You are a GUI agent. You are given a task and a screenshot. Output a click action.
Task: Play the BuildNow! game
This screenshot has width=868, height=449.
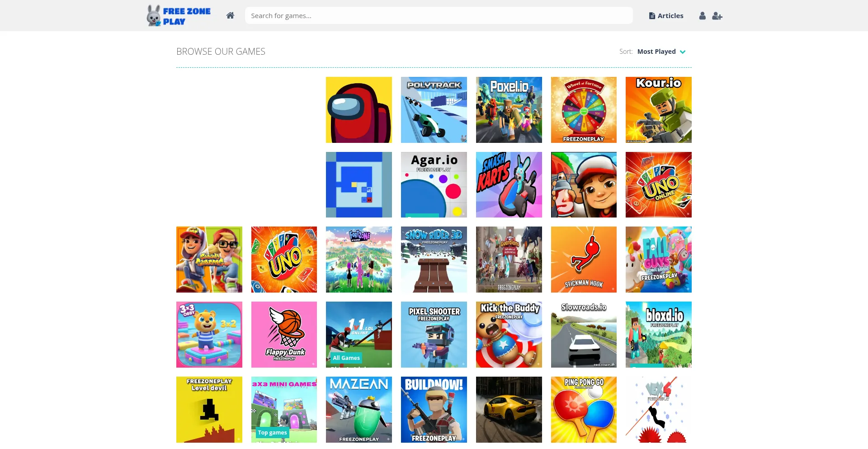pos(434,410)
